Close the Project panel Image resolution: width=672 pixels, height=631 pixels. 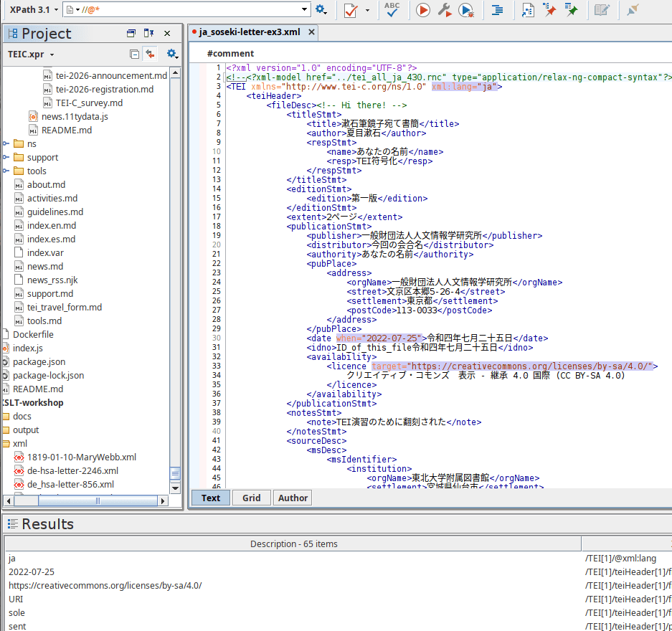click(x=167, y=34)
